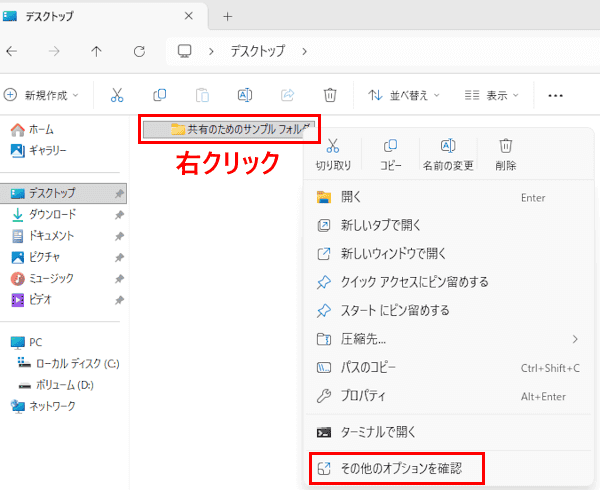Open ローカル ディスク (C:) drive

point(68,363)
